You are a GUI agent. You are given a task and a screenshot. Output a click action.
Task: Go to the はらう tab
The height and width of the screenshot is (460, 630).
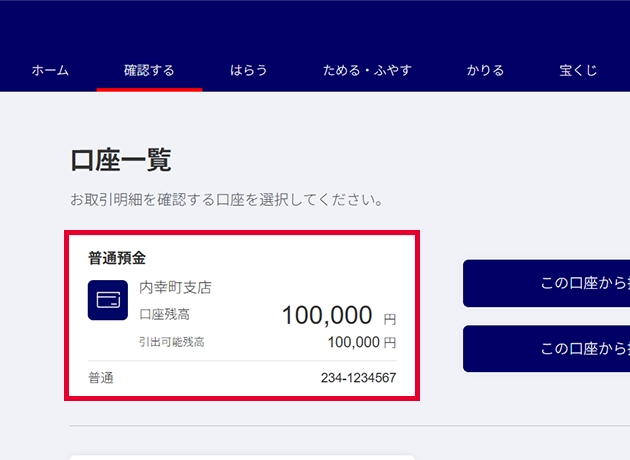click(x=249, y=71)
